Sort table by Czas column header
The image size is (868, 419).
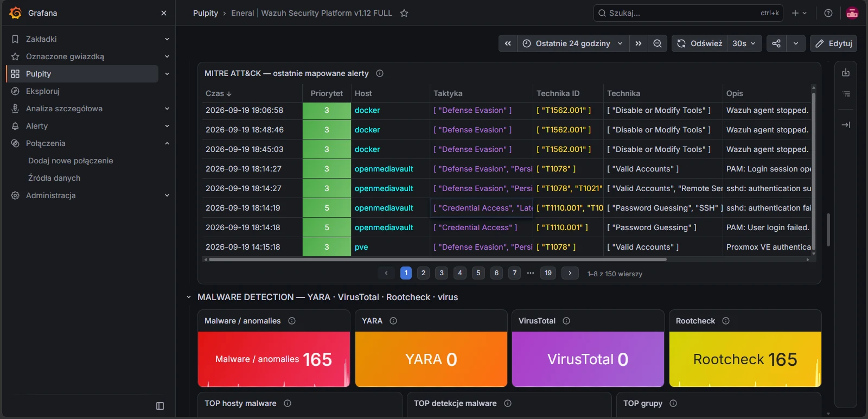219,93
